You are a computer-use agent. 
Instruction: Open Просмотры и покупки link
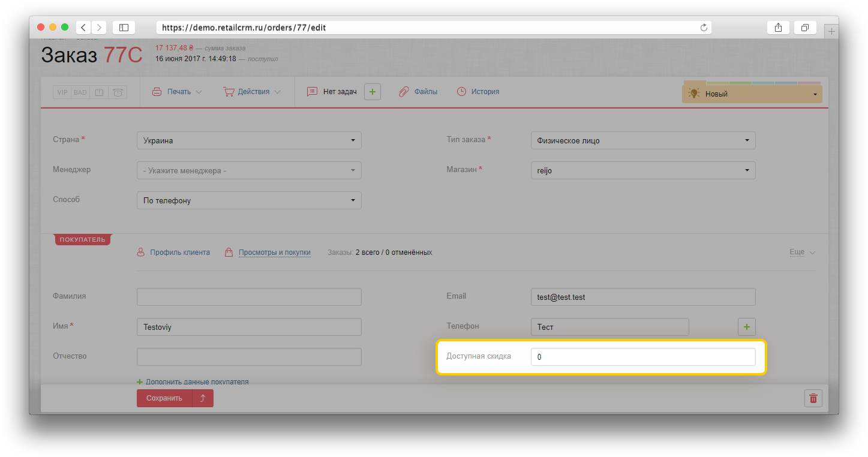click(275, 252)
